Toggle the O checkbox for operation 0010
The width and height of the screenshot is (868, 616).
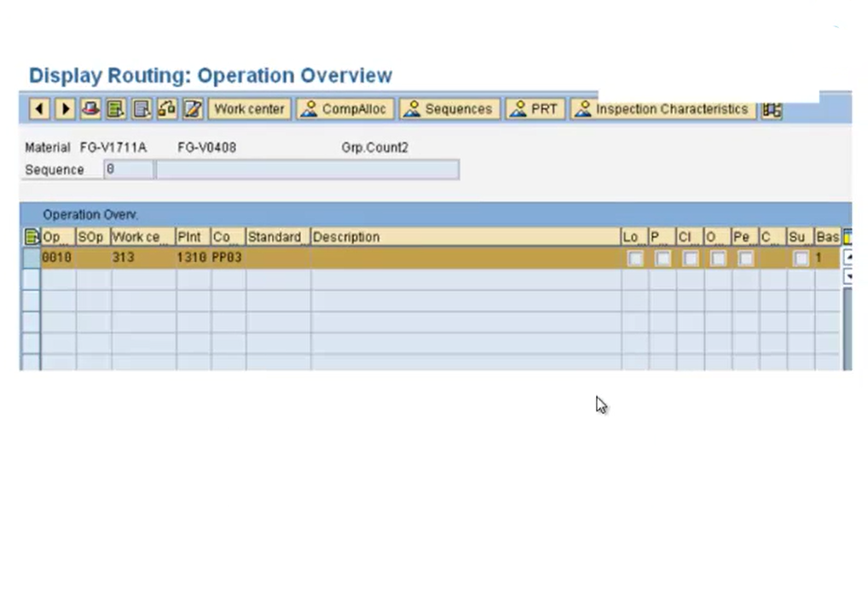718,259
